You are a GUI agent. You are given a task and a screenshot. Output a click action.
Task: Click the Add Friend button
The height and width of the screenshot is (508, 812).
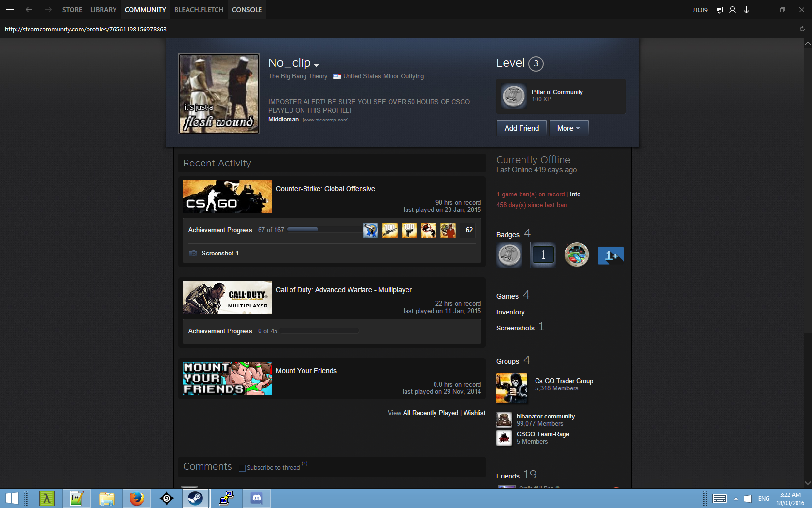click(x=522, y=128)
